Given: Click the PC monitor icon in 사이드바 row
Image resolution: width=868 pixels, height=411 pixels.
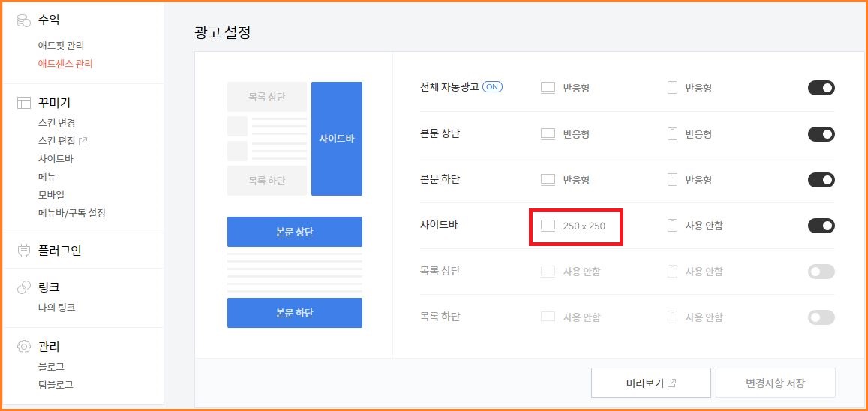Looking at the screenshot, I should [548, 226].
